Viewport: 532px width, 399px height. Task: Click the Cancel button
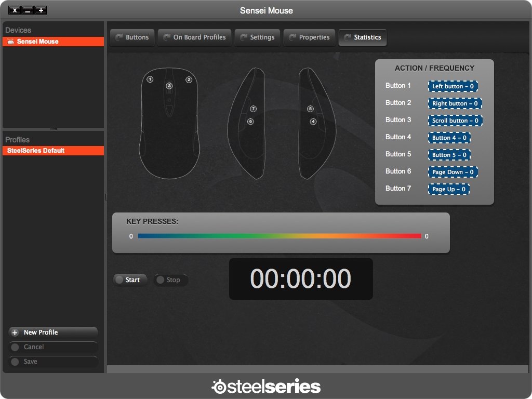[53, 347]
